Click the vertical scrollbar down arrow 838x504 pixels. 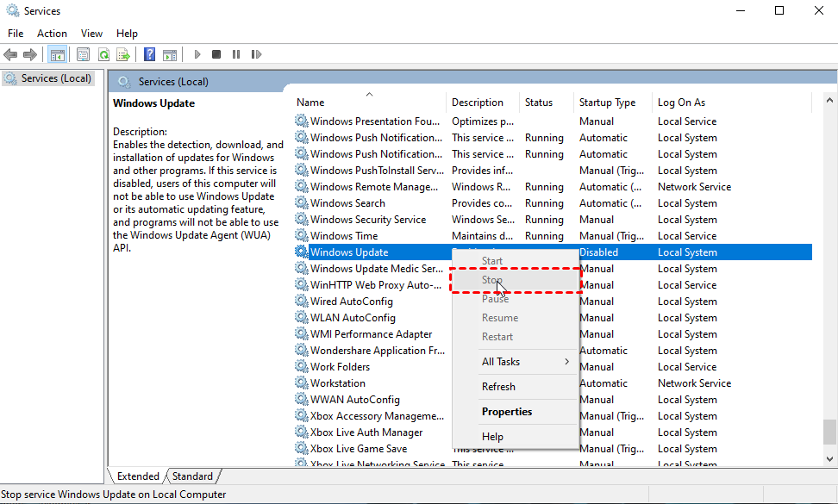tap(829, 459)
